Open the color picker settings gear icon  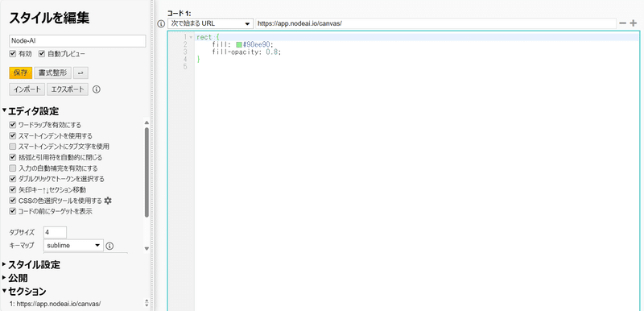(108, 201)
